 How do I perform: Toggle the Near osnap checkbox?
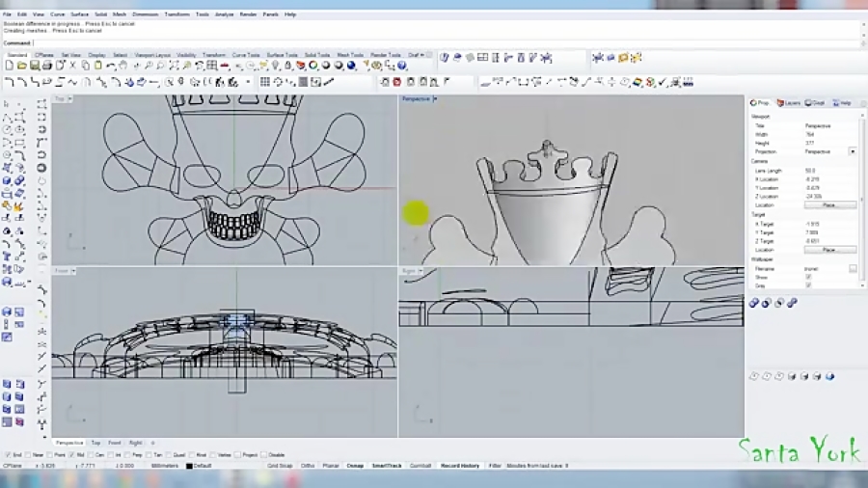[28, 455]
